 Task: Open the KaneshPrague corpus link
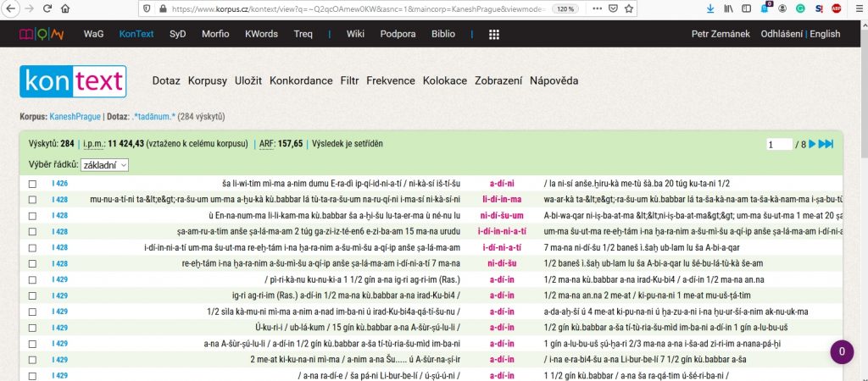coord(75,117)
